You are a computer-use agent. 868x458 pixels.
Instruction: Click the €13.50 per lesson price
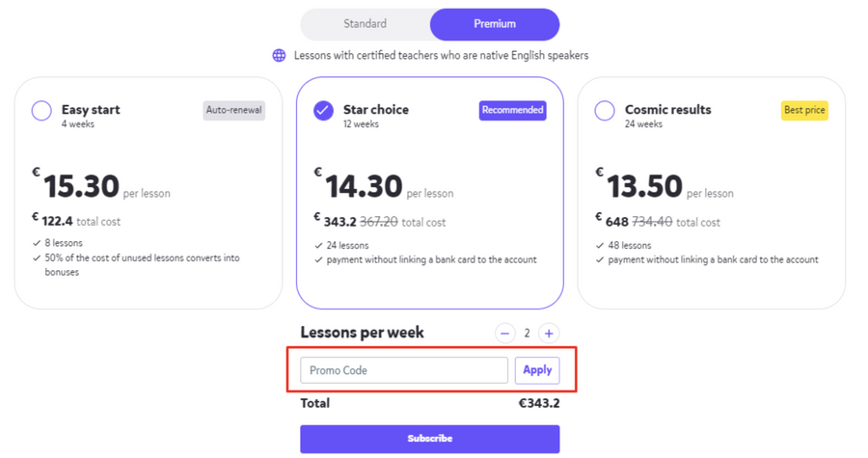(x=644, y=185)
